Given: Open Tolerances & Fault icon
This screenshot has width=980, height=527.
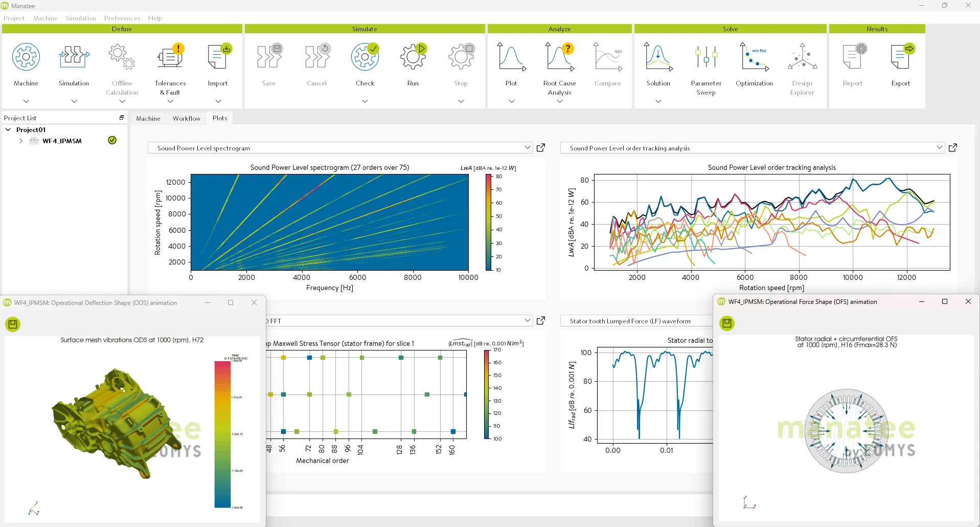Looking at the screenshot, I should pyautogui.click(x=170, y=57).
